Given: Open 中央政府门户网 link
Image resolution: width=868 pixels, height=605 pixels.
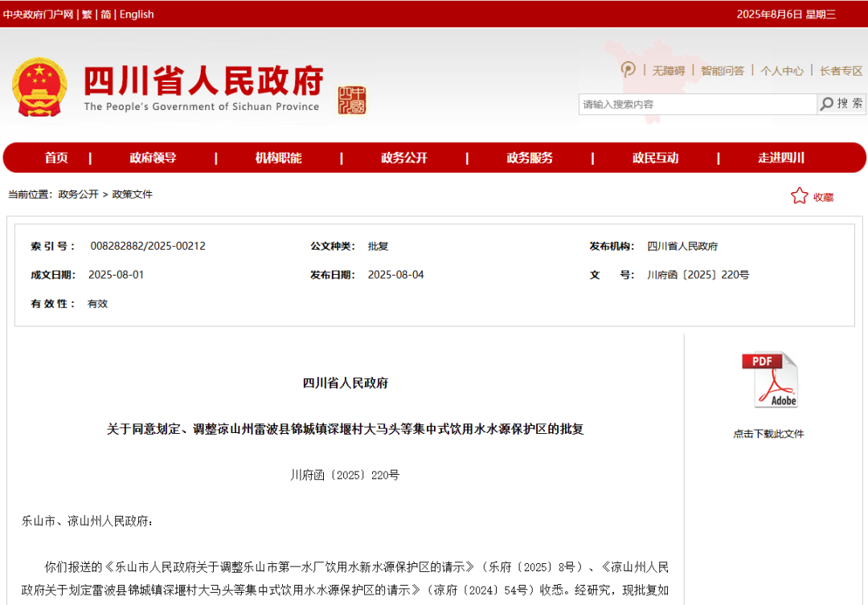Looking at the screenshot, I should pyautogui.click(x=38, y=14).
